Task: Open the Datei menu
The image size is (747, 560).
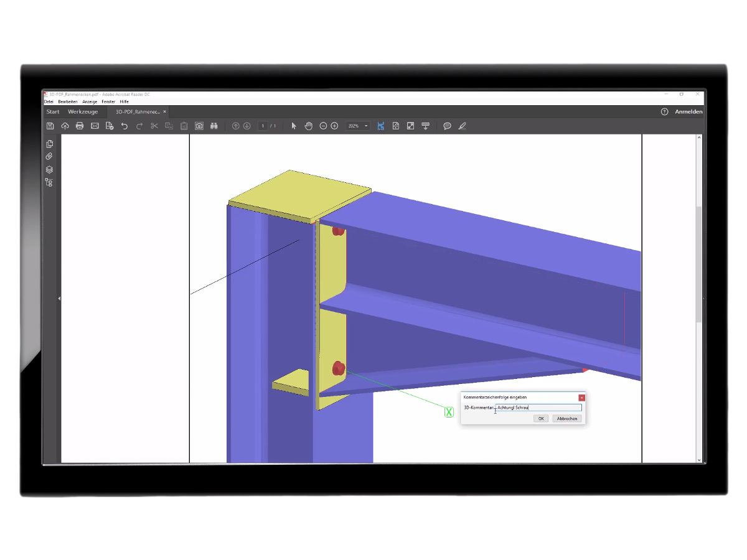Action: [x=49, y=101]
